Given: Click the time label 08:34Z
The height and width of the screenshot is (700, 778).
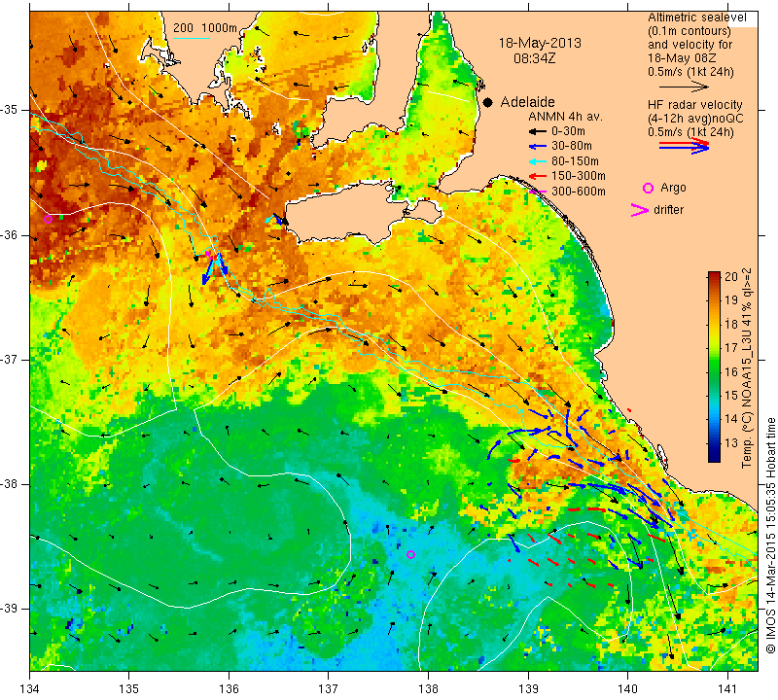Looking at the screenshot, I should 534,58.
